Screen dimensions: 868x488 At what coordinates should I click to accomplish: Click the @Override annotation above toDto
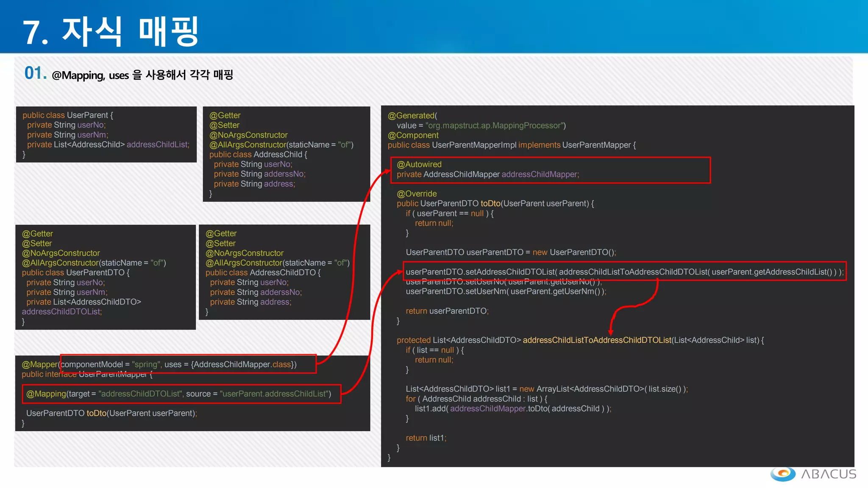pos(417,194)
